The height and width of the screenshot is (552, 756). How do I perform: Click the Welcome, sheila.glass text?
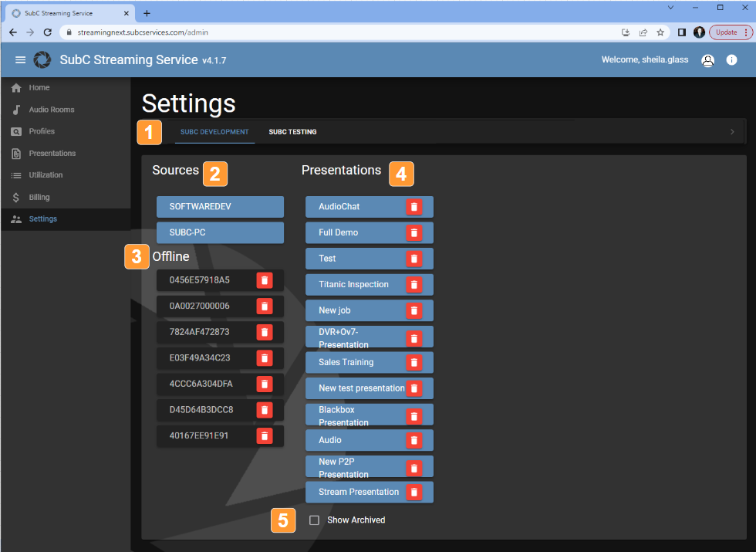(645, 60)
